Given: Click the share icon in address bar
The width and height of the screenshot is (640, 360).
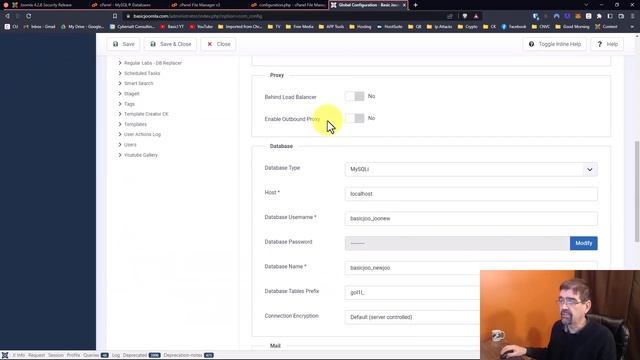Looking at the screenshot, I should [x=450, y=16].
